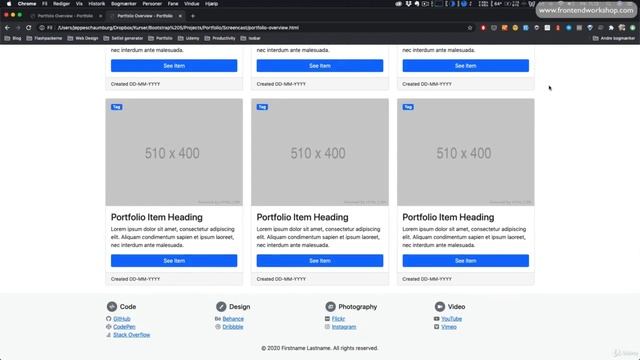Viewport: 640px width, 360px height.
Task: Click the Instagram logo icon
Action: (x=327, y=327)
